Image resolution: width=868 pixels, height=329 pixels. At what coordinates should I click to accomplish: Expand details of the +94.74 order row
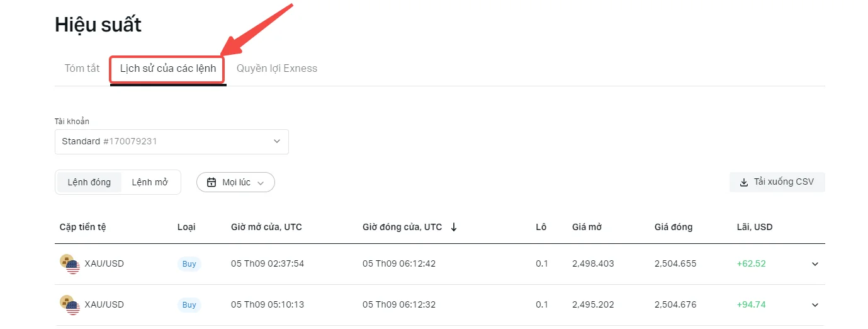[x=815, y=305]
